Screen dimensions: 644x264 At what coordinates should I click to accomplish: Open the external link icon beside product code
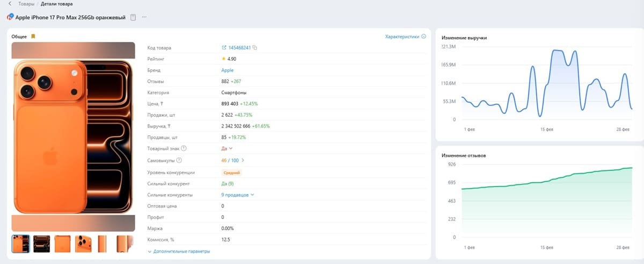tap(224, 48)
